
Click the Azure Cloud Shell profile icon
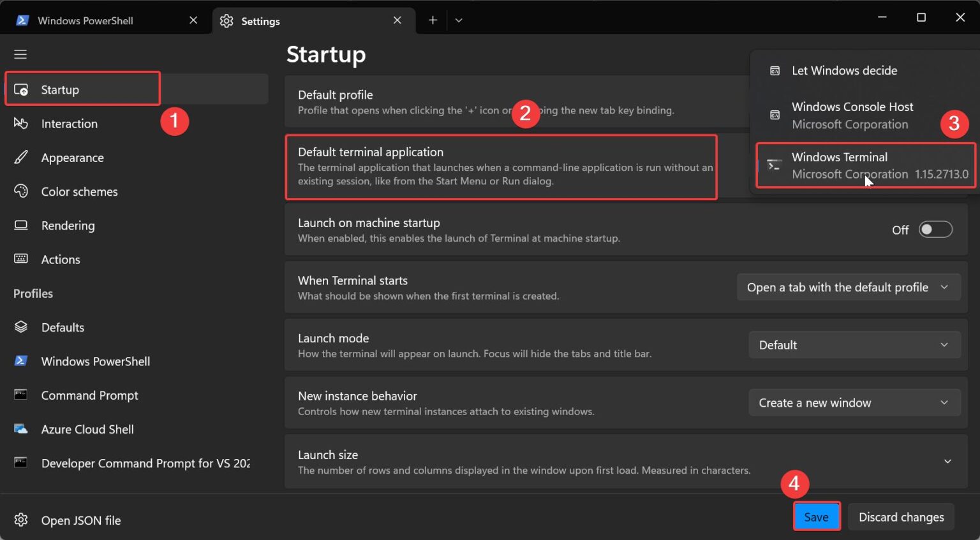tap(21, 429)
